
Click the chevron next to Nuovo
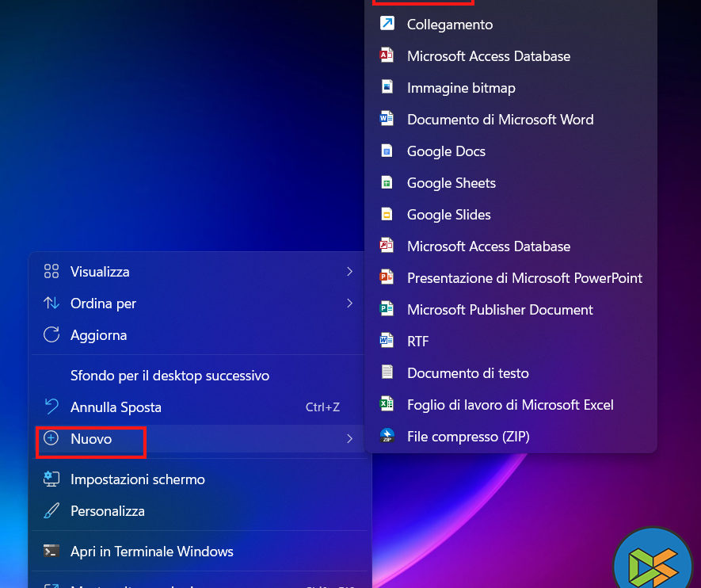coord(349,438)
